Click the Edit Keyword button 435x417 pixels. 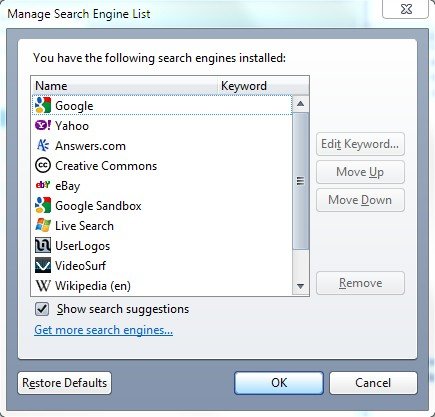360,144
